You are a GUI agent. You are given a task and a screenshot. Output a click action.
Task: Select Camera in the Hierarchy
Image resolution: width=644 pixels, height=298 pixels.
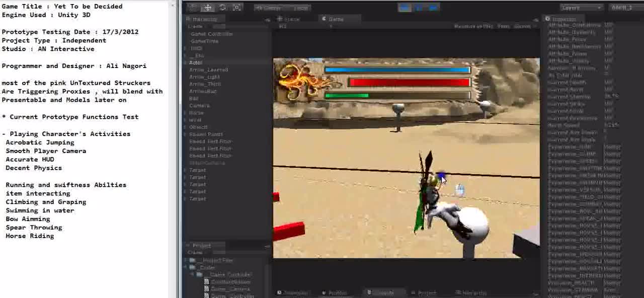point(199,106)
